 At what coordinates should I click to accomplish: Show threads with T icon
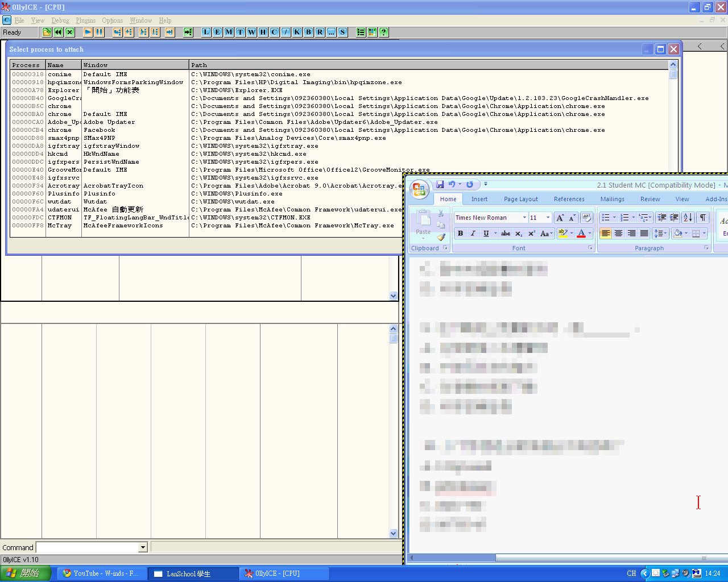coord(241,32)
